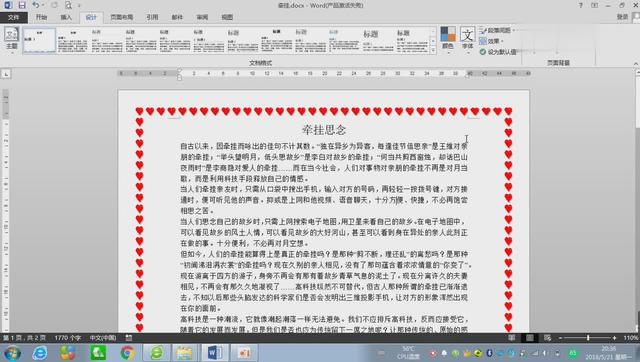Open the 颜色 theme colors dropdown
This screenshot has width=640, height=362.
point(448,39)
